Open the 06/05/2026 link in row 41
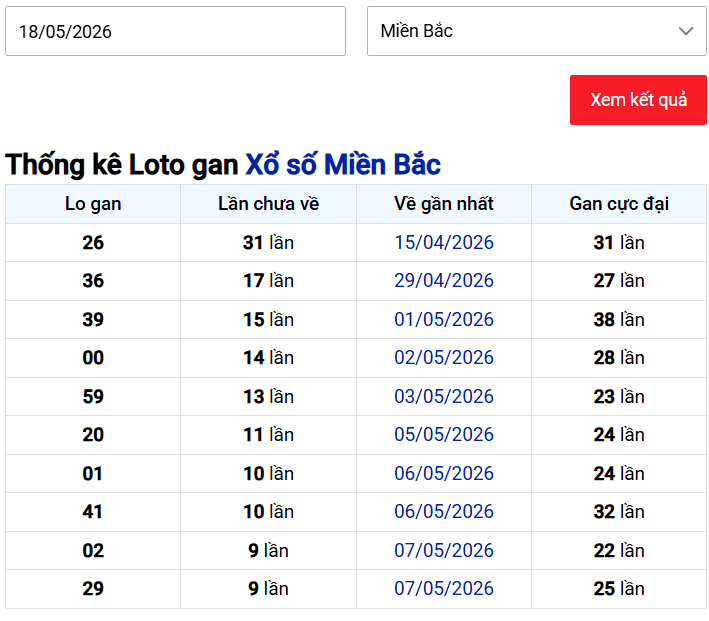The image size is (709, 621). point(444,511)
